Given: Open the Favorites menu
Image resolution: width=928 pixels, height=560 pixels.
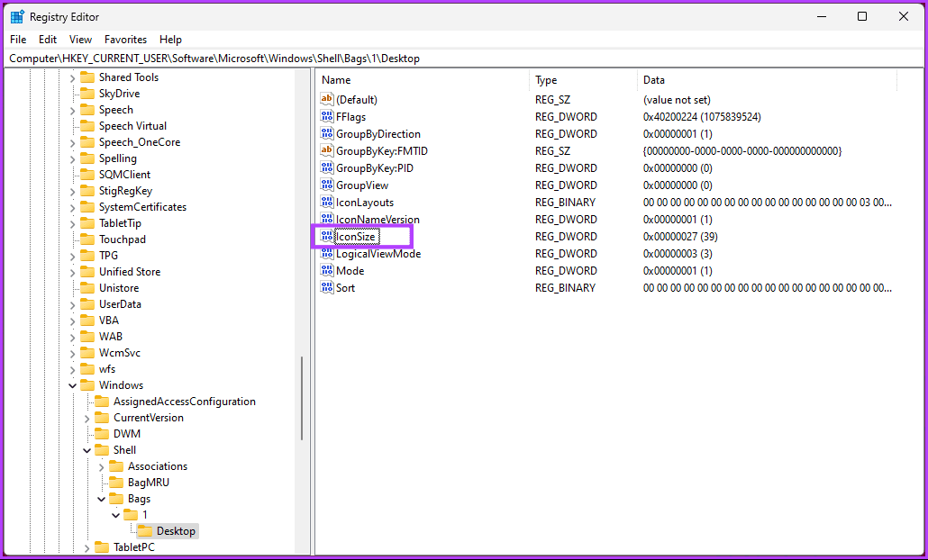Looking at the screenshot, I should click(x=125, y=40).
